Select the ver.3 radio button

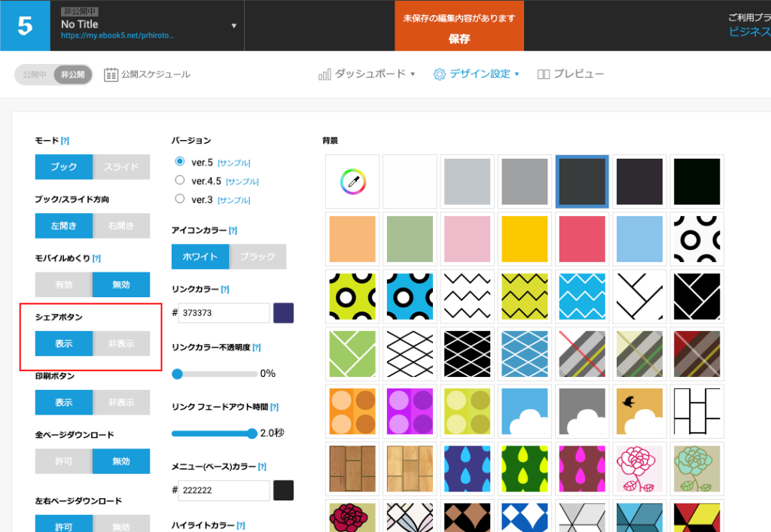179,199
